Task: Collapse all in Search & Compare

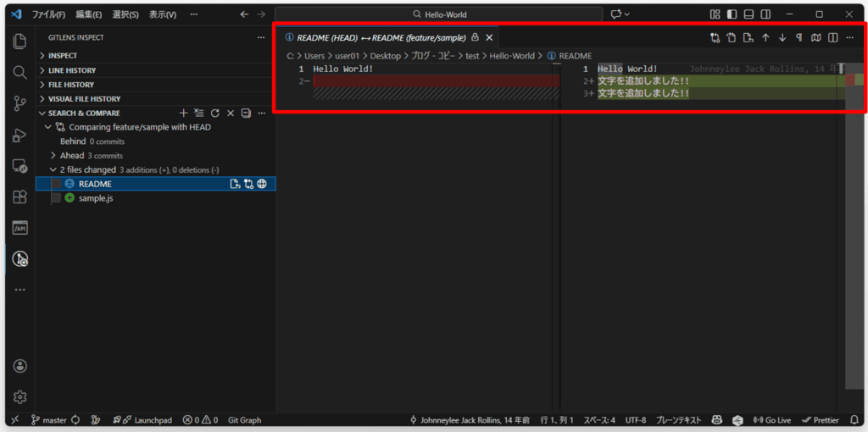Action: tap(247, 113)
